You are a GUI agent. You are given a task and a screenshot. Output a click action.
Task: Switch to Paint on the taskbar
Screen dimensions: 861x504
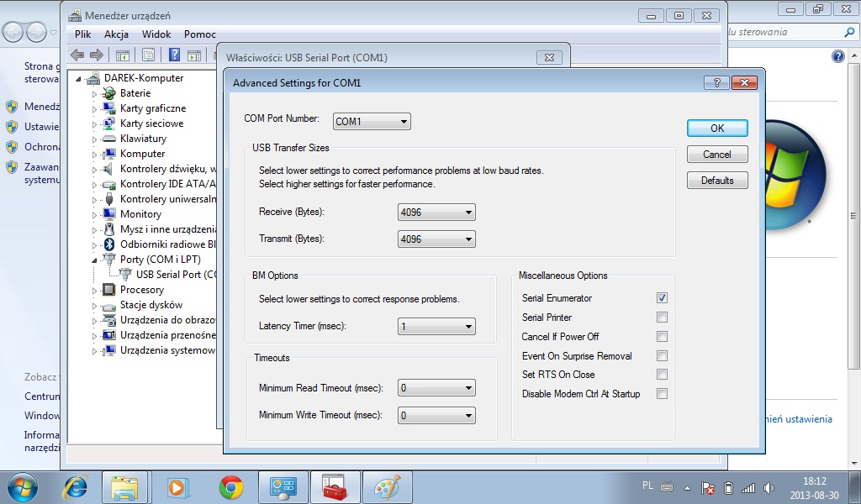point(387,487)
